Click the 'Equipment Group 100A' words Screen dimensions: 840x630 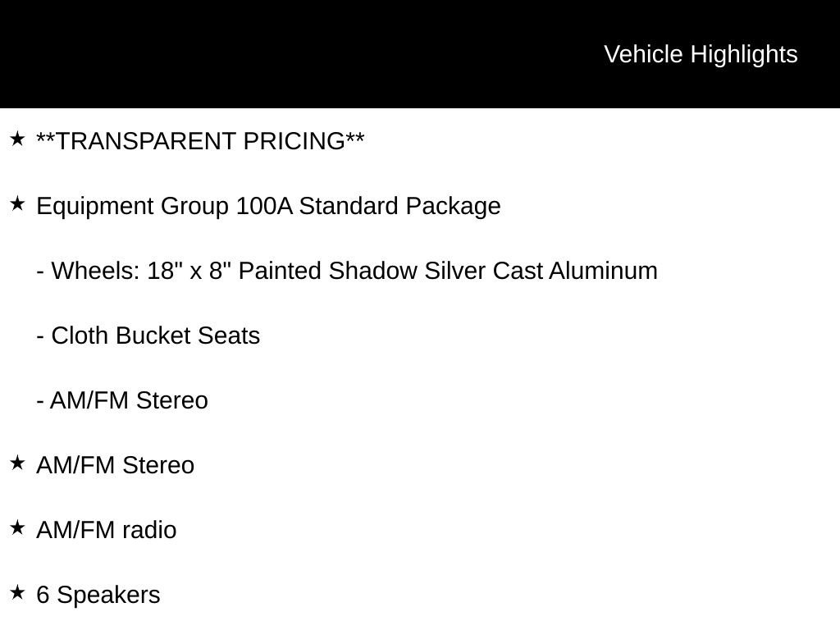[164, 206]
